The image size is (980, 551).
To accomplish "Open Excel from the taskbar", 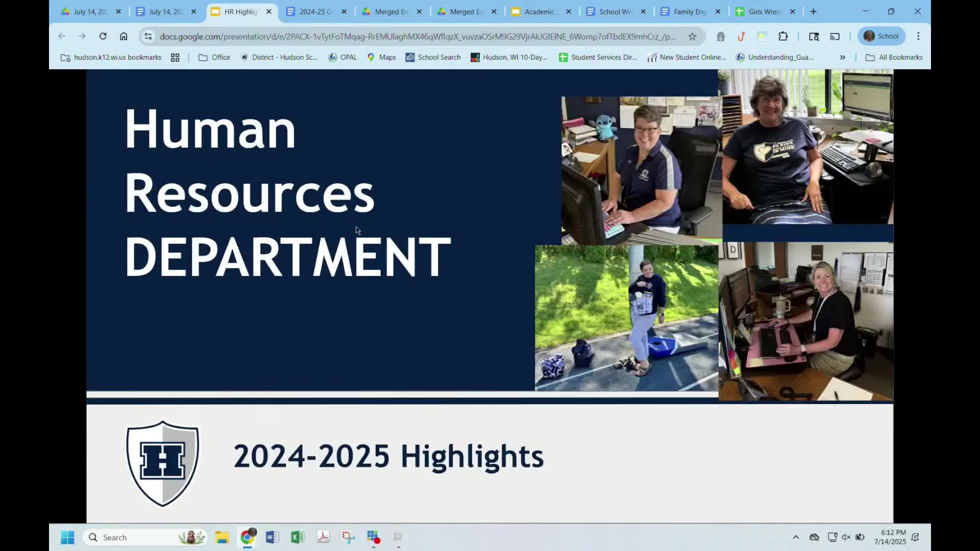I will tap(298, 537).
